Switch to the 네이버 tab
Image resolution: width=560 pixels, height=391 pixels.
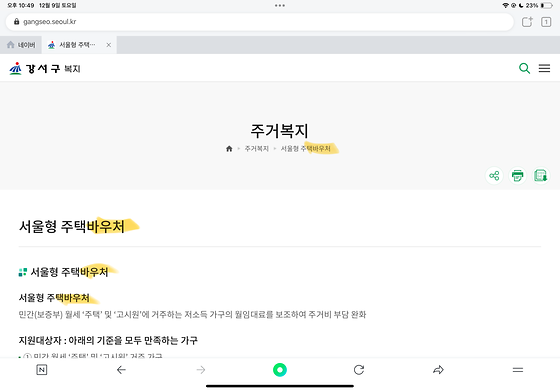(21, 45)
